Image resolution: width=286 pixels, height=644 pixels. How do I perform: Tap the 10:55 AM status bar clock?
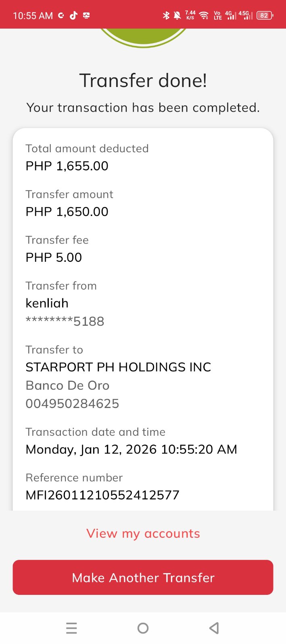(x=33, y=16)
